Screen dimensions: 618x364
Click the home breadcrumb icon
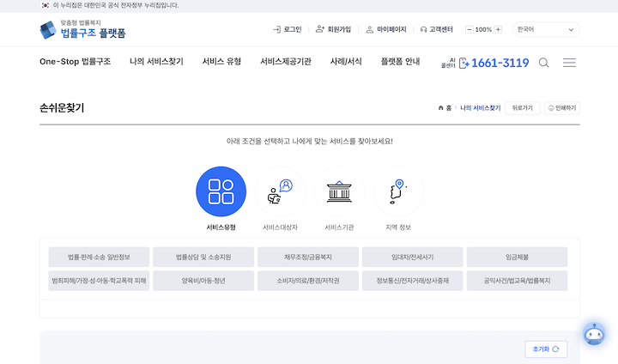(440, 107)
